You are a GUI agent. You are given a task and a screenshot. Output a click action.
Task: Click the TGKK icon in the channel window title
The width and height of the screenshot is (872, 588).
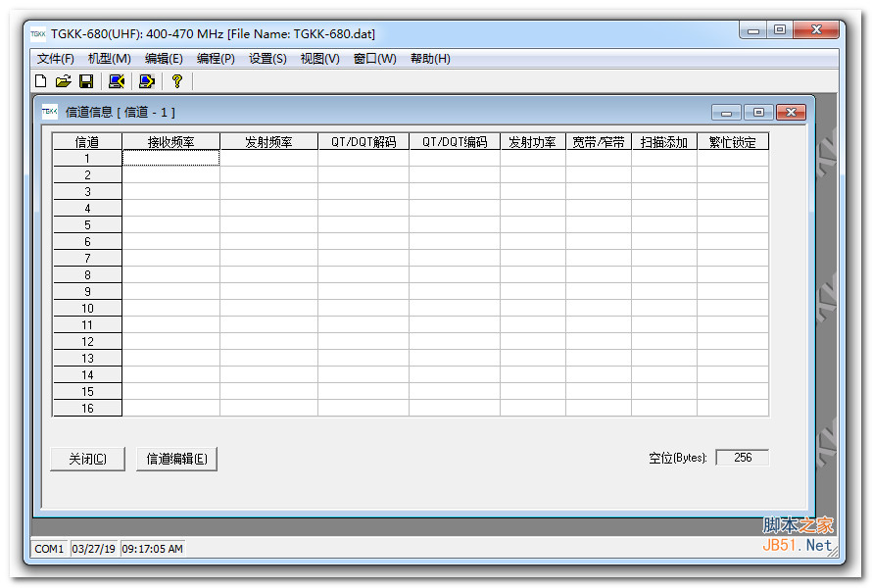click(50, 112)
